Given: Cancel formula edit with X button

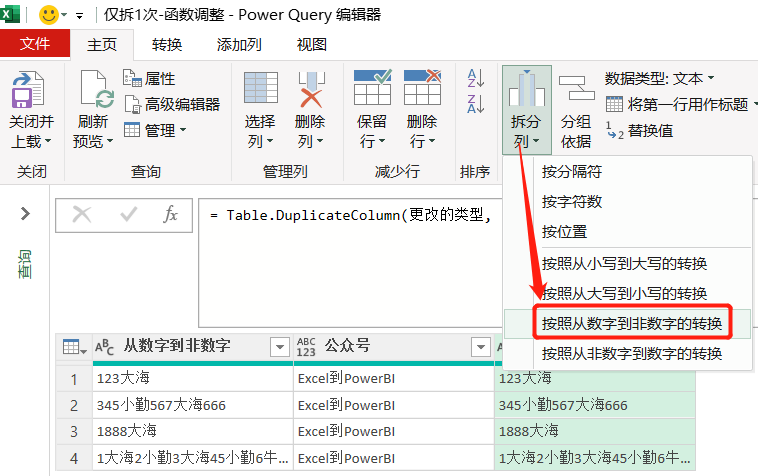Looking at the screenshot, I should click(x=82, y=214).
